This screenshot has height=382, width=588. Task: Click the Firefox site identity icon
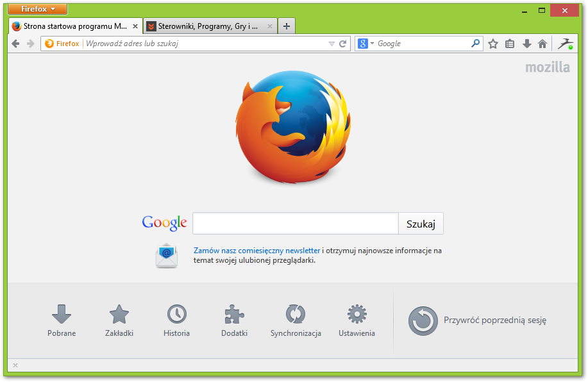62,44
